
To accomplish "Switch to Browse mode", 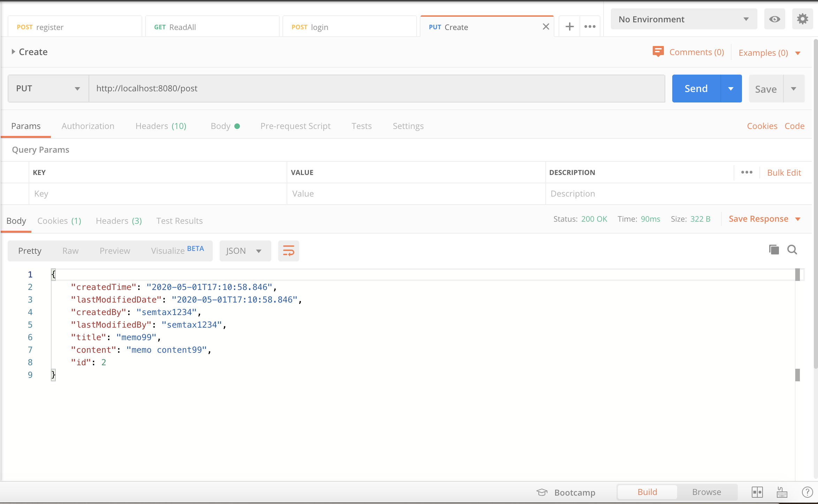I will (706, 492).
